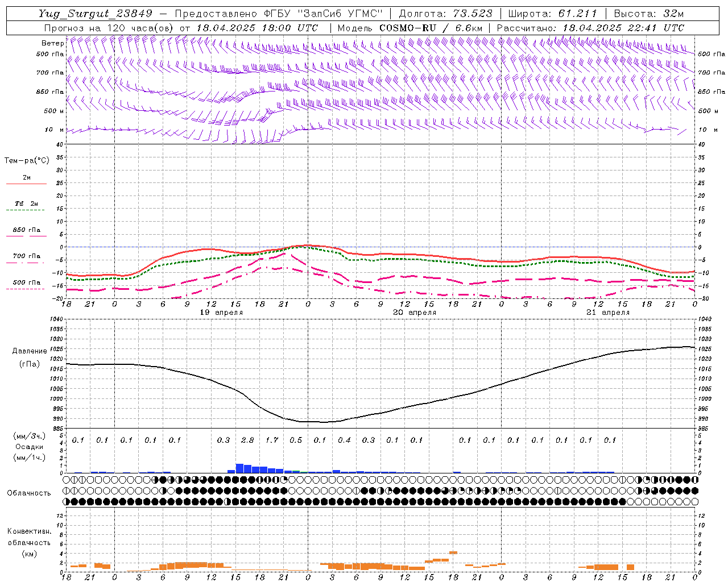Click the Td 2м legend label
Screen dimensions: 728x582
coord(27,203)
